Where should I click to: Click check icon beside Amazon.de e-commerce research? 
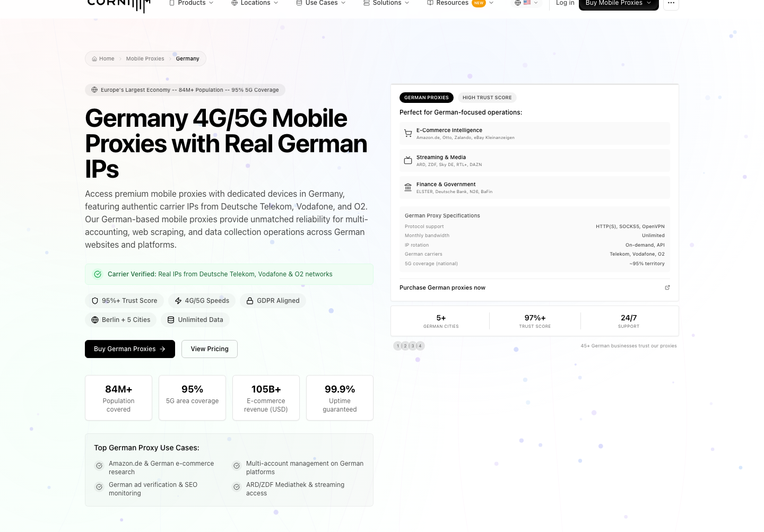click(x=99, y=466)
